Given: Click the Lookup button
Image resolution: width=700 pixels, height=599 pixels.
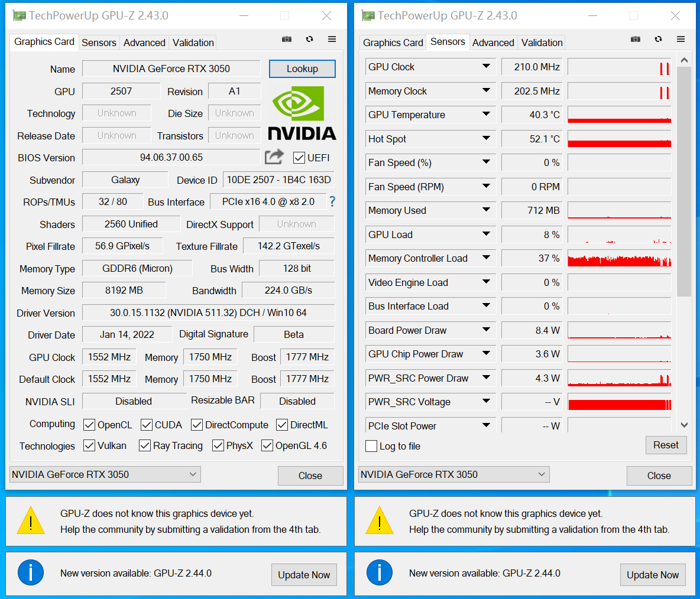Looking at the screenshot, I should (x=302, y=69).
